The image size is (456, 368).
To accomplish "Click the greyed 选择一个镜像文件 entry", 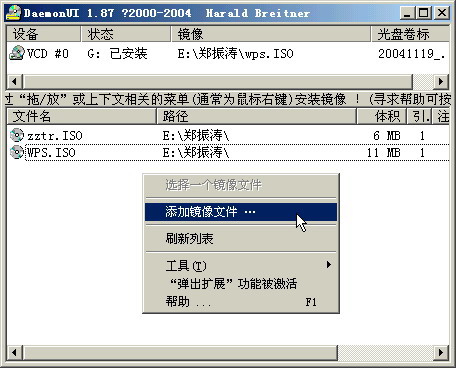I will pyautogui.click(x=241, y=185).
